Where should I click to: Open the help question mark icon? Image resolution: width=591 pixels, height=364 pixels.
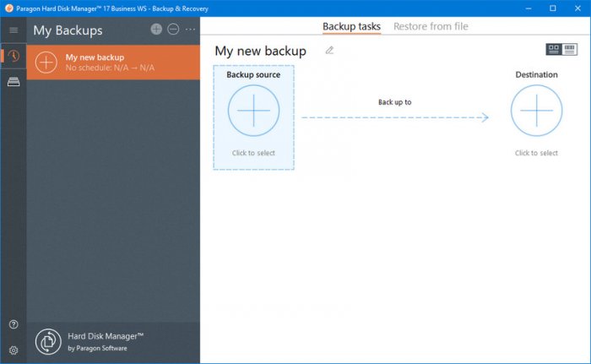tap(13, 324)
